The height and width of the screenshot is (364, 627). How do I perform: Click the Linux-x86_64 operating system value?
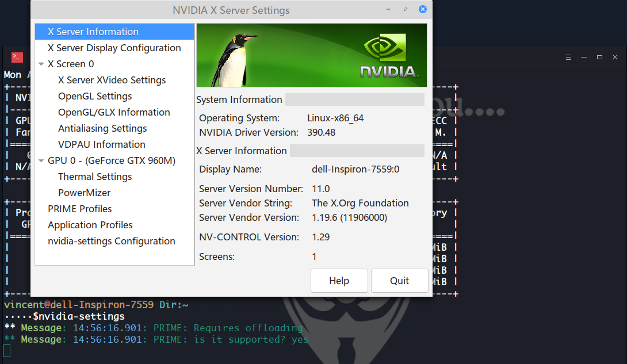(x=335, y=118)
